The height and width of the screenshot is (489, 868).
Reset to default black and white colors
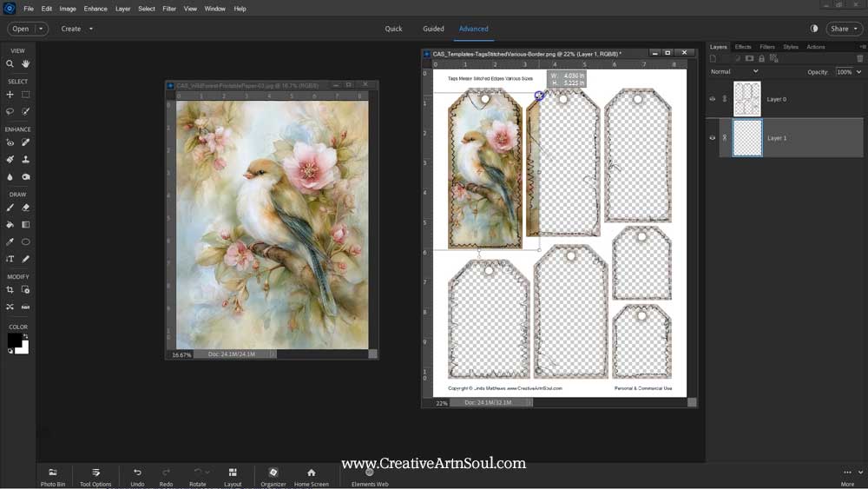click(x=10, y=351)
